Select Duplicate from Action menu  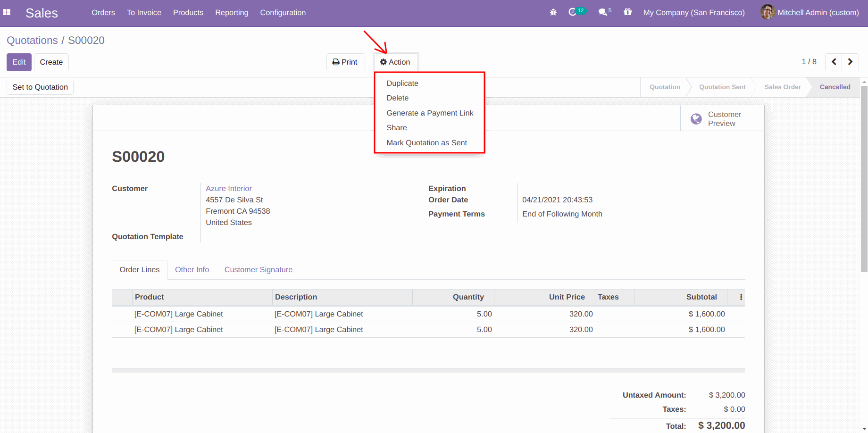click(x=402, y=83)
